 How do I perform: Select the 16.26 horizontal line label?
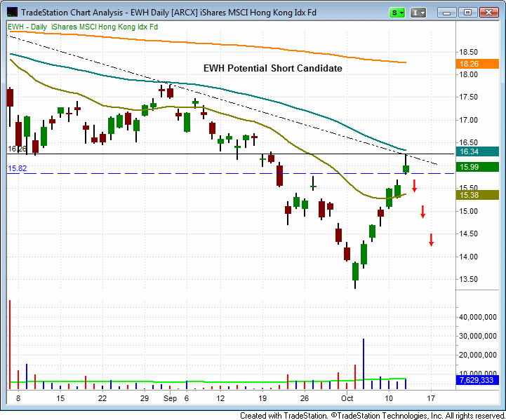(17, 149)
